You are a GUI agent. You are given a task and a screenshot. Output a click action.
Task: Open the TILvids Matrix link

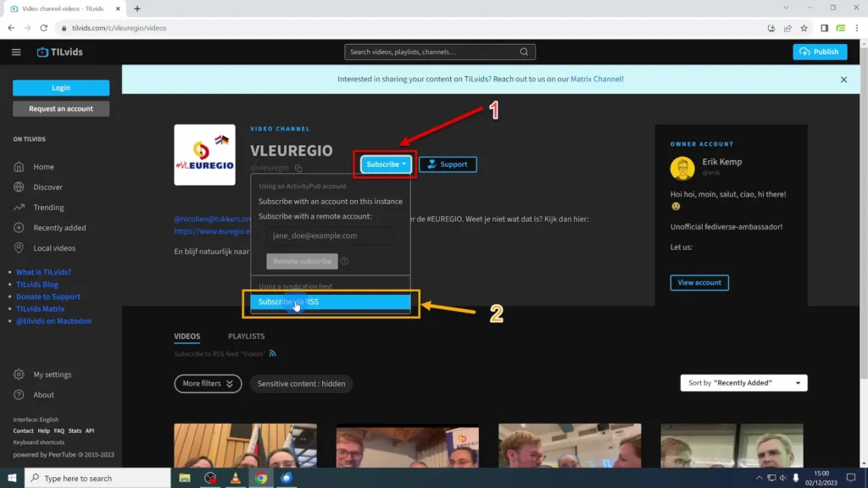41,308
